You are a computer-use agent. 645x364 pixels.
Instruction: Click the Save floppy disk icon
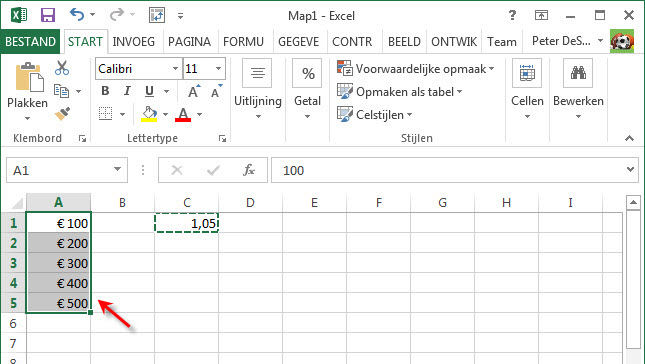click(48, 15)
